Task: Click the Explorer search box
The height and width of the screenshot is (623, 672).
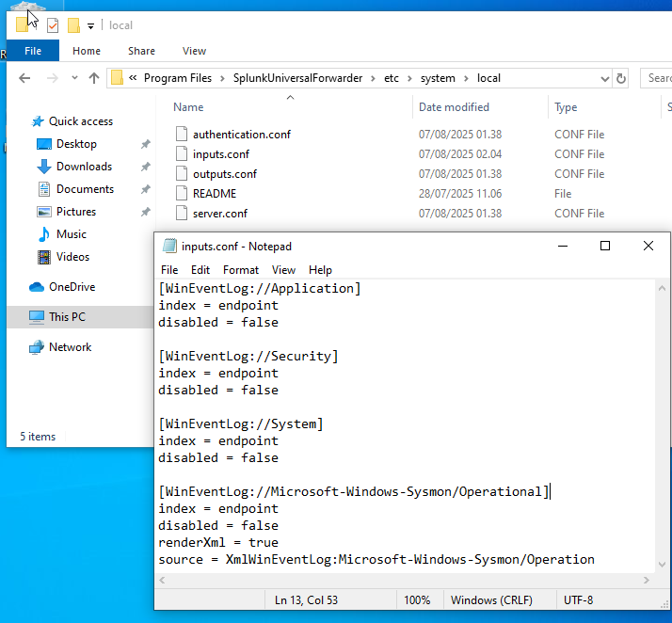Action: 656,78
